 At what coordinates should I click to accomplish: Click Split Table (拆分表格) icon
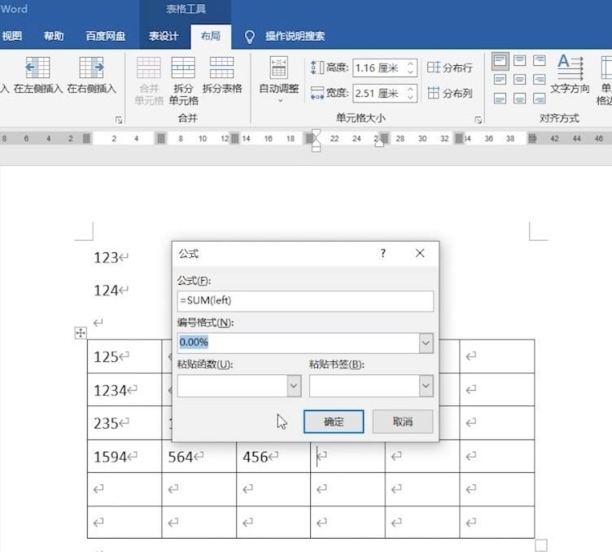(x=222, y=68)
